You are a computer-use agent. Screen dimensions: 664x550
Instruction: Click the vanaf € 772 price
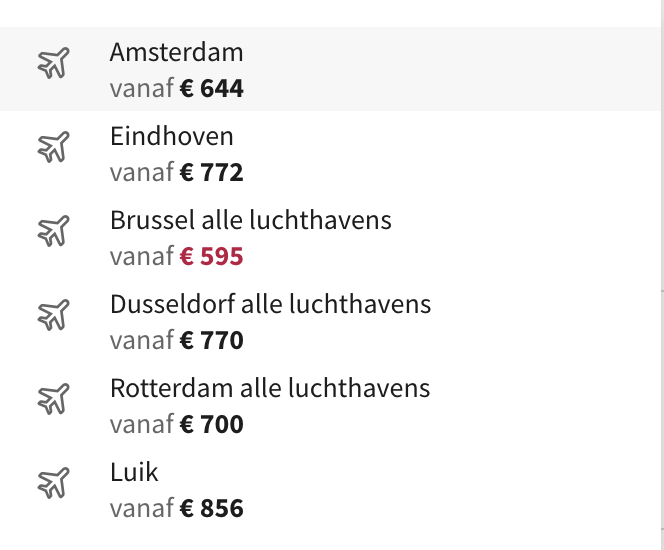177,172
